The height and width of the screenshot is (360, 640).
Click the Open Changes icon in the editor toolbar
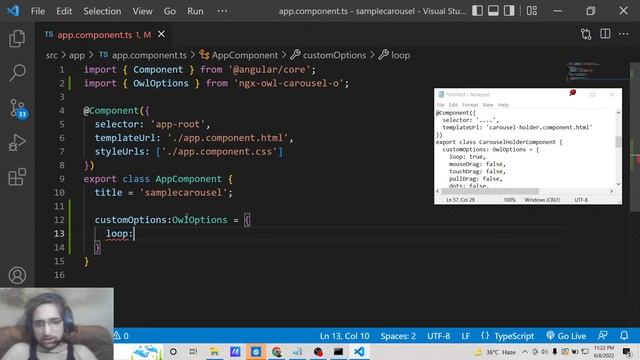(x=586, y=34)
